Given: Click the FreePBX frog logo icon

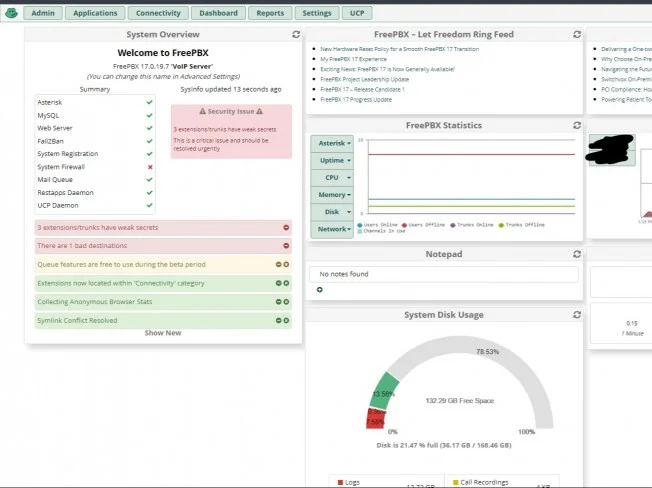Looking at the screenshot, I should coord(10,13).
